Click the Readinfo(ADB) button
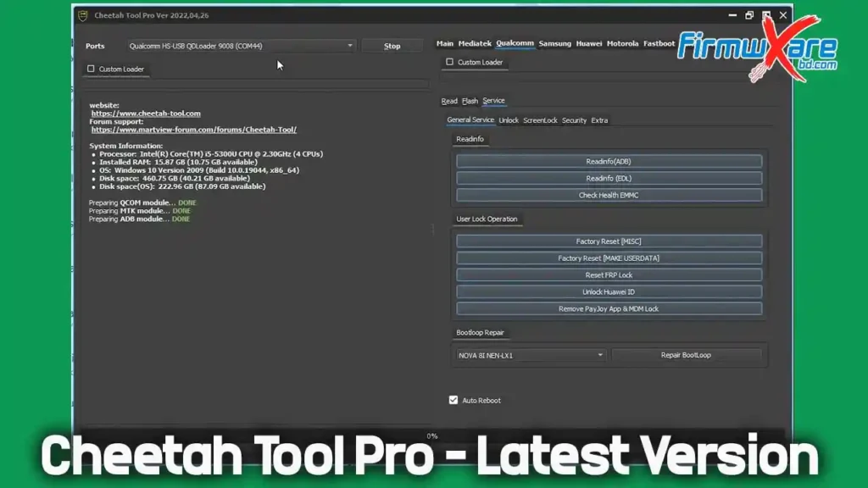Screen dimensions: 868x488 (608, 160)
